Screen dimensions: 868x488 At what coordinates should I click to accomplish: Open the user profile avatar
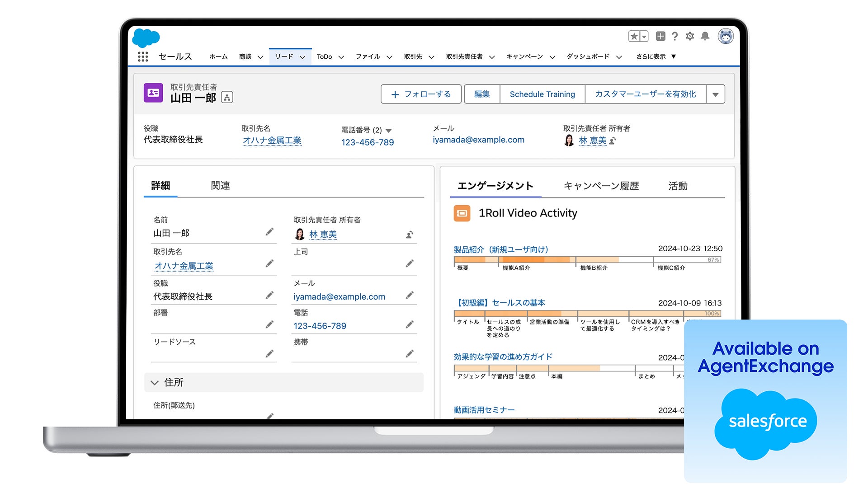pos(726,36)
